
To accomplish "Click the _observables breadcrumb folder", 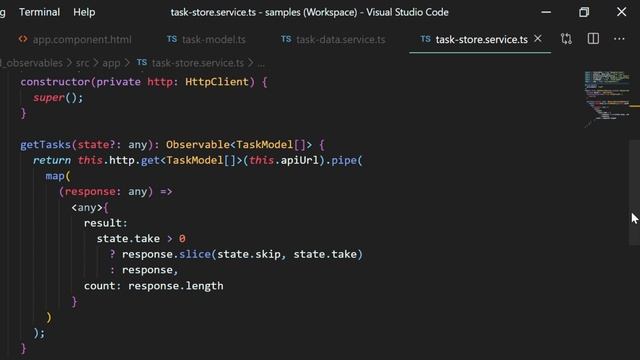I will click(x=32, y=63).
